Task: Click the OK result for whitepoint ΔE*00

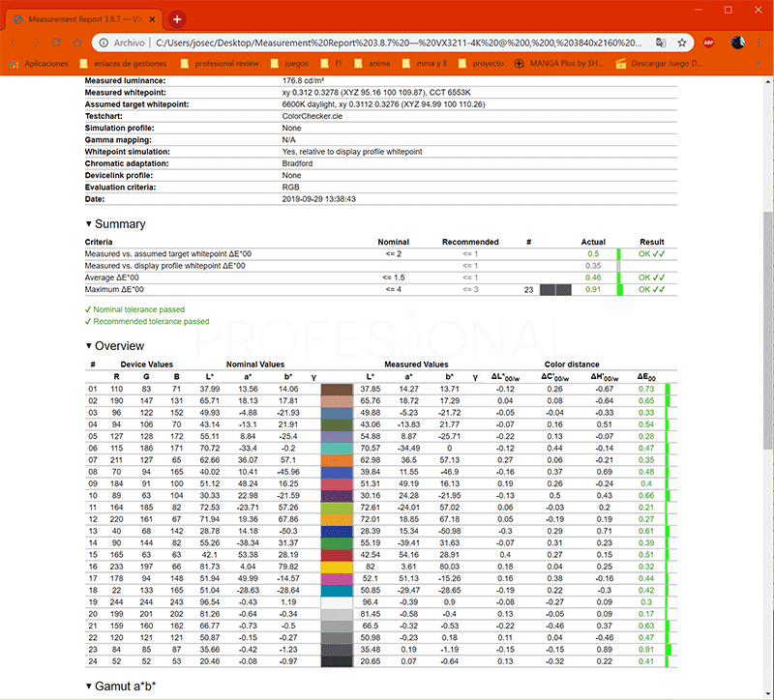Action: click(x=651, y=254)
